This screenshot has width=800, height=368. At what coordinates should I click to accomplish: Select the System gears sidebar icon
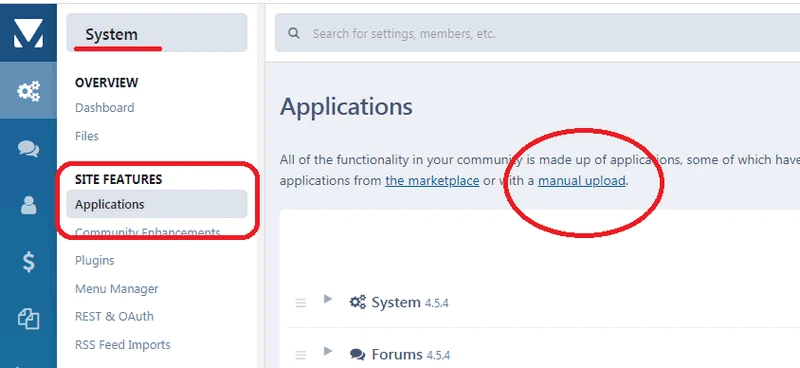click(28, 91)
